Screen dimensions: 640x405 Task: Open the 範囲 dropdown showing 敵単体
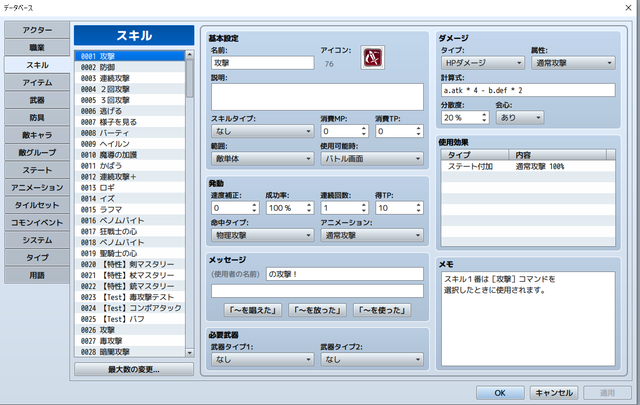[262, 159]
